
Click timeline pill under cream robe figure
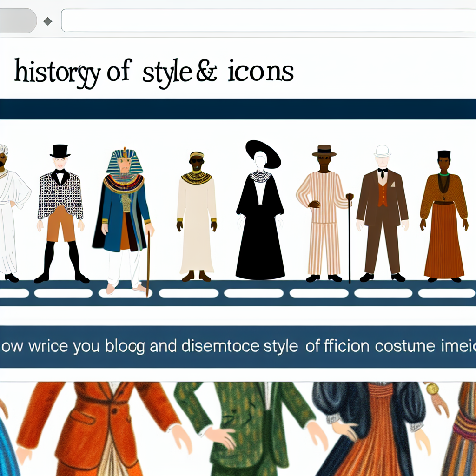189,293
